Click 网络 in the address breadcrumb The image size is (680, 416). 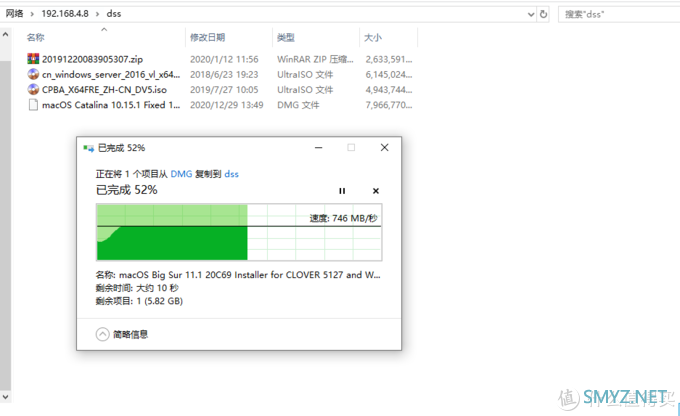14,13
